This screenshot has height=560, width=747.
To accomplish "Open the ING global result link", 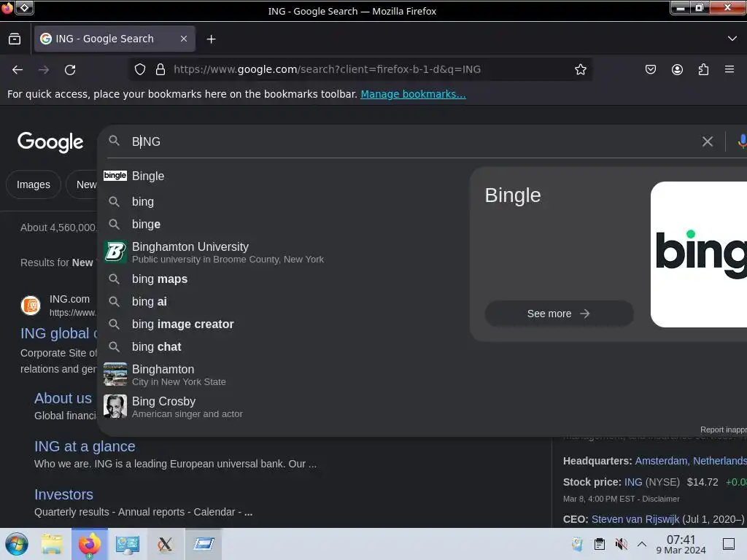I will tap(58, 333).
